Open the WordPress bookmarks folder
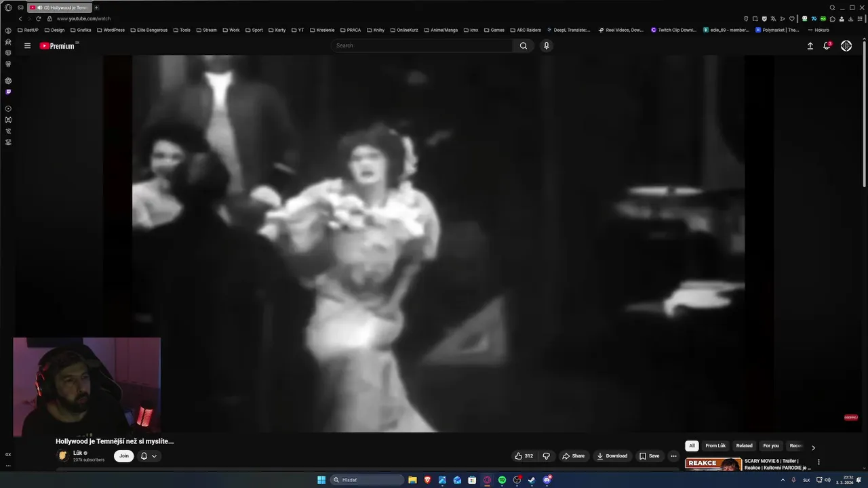This screenshot has width=868, height=488. pyautogui.click(x=111, y=30)
